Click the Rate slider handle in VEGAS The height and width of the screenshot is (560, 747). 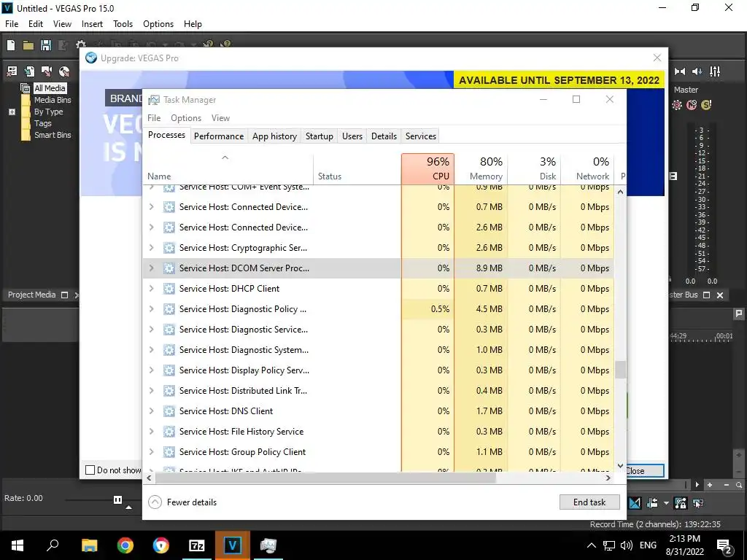[117, 499]
